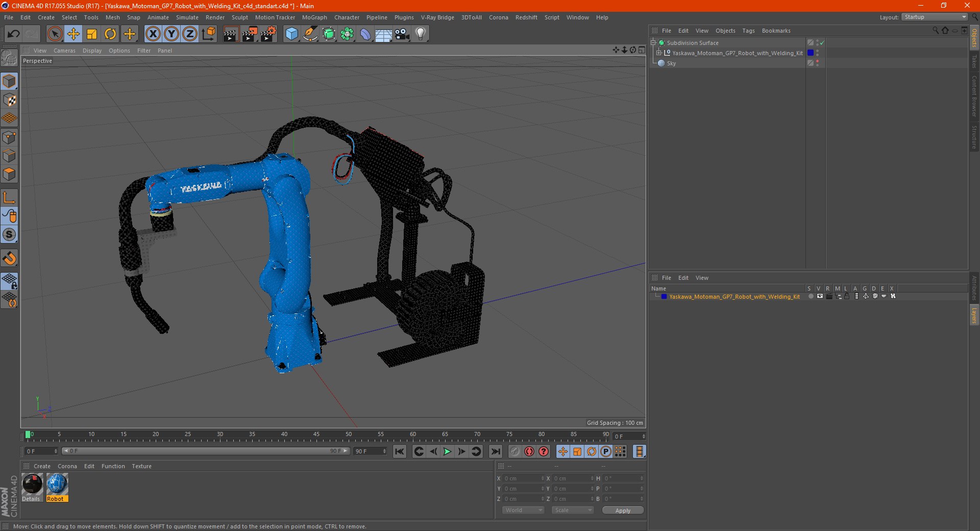980x531 pixels.
Task: Open the Layout Startup dropdown
Action: [935, 17]
